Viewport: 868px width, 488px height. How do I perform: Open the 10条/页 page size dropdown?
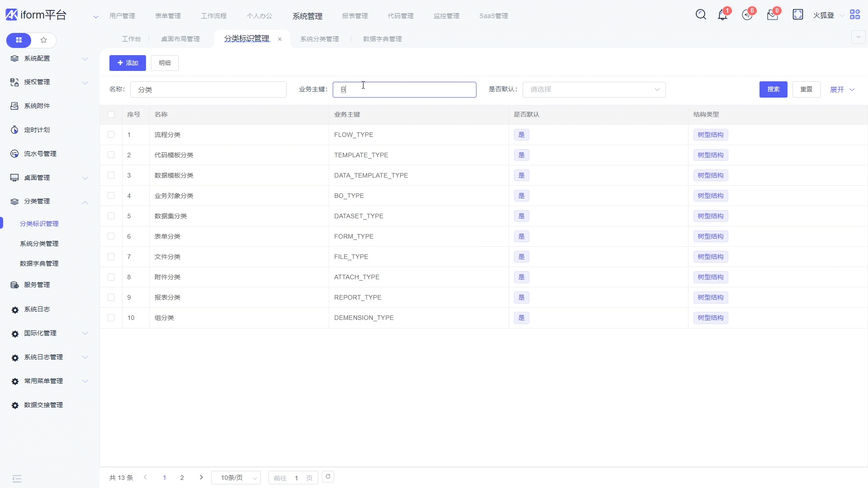pos(236,478)
